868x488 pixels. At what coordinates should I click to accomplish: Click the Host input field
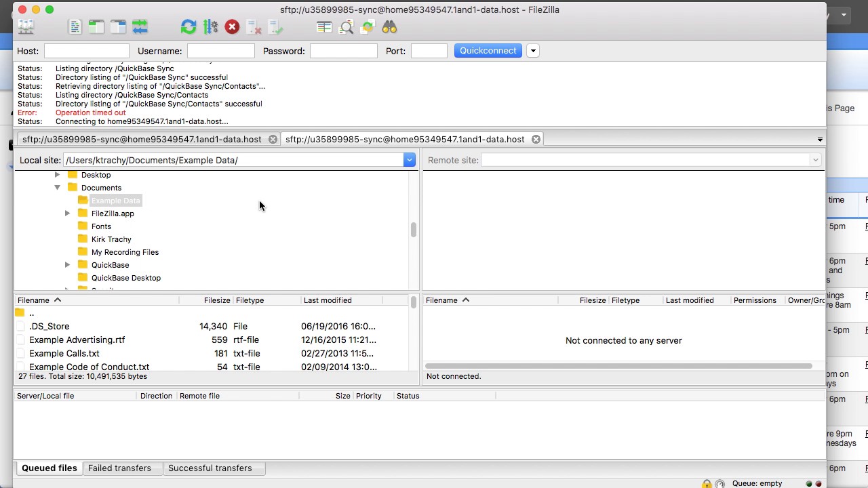86,51
